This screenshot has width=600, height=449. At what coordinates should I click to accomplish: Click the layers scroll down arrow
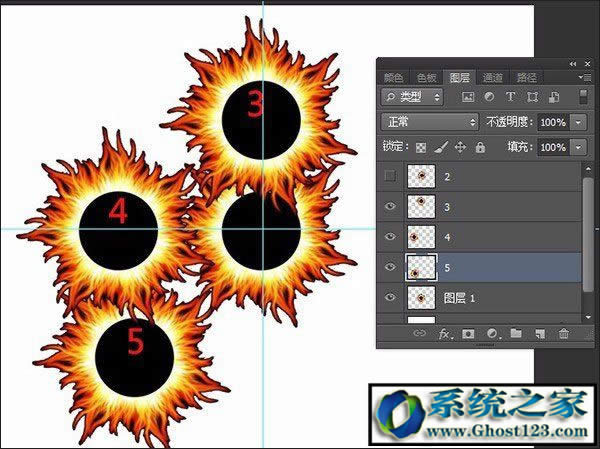[x=588, y=317]
